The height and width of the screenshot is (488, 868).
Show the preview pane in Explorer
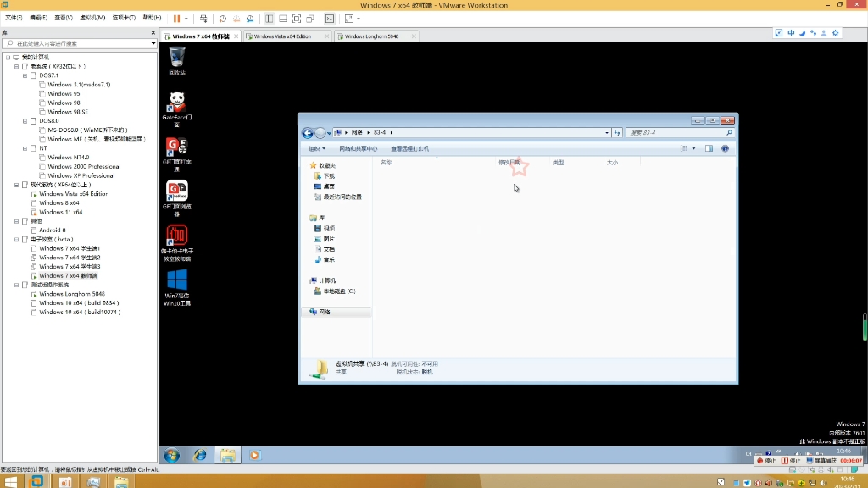(x=709, y=148)
